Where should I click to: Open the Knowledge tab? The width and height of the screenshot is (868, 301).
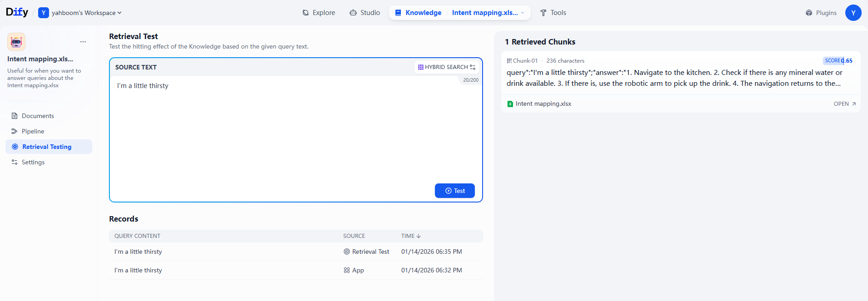coord(418,13)
